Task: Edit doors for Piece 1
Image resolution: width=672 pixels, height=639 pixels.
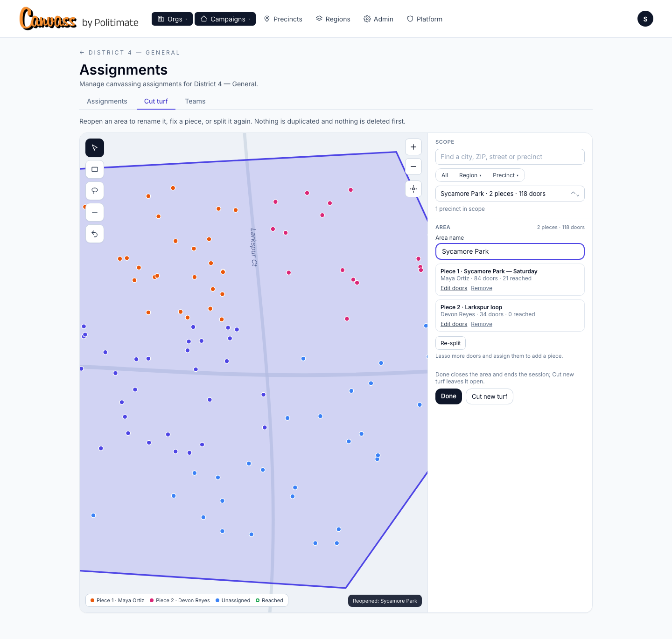Action: [454, 288]
